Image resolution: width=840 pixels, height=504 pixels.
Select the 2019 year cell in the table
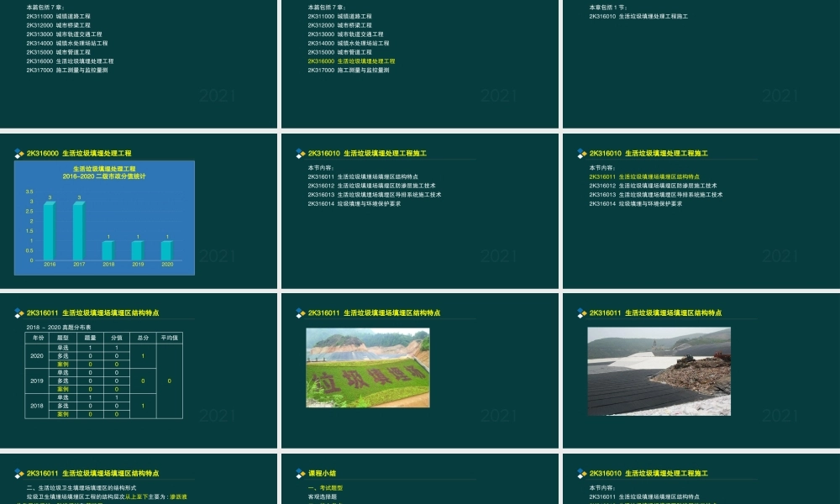tap(38, 381)
